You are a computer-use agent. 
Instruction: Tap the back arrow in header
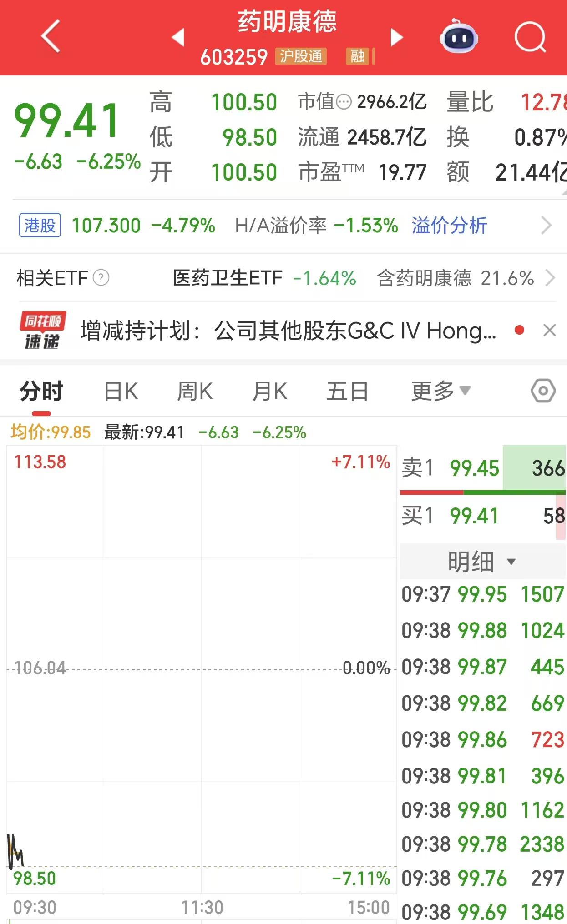[x=50, y=36]
